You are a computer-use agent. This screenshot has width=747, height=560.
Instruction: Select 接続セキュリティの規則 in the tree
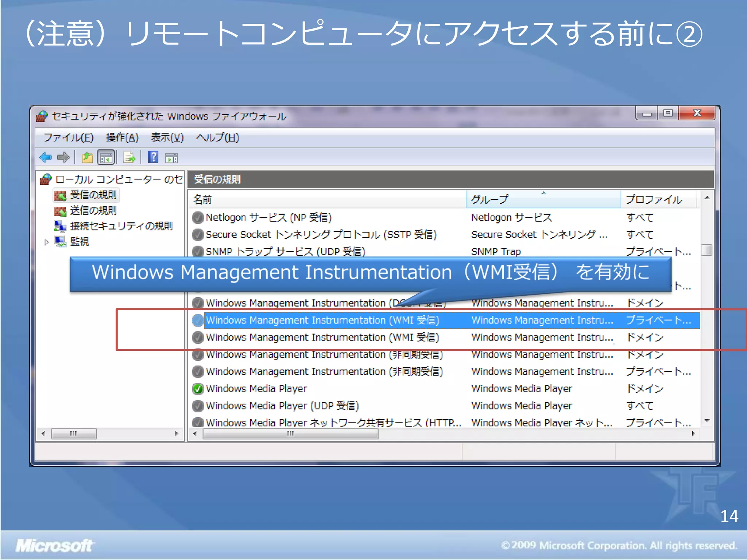pyautogui.click(x=121, y=226)
